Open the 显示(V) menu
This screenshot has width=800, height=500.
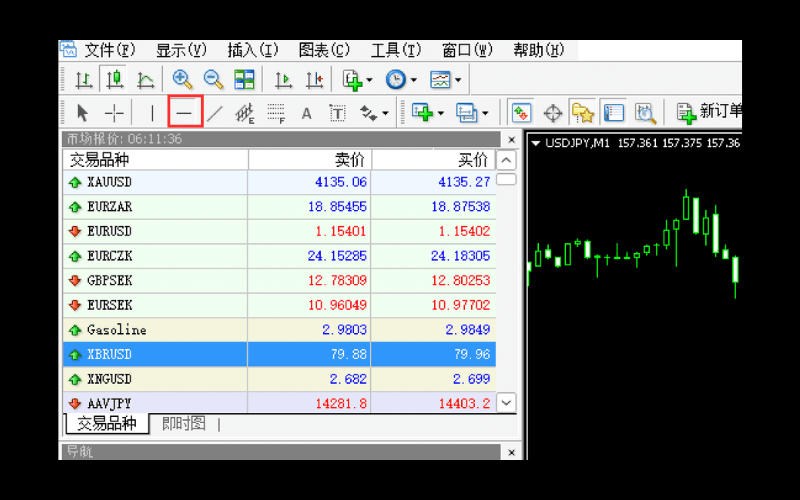[x=181, y=50]
